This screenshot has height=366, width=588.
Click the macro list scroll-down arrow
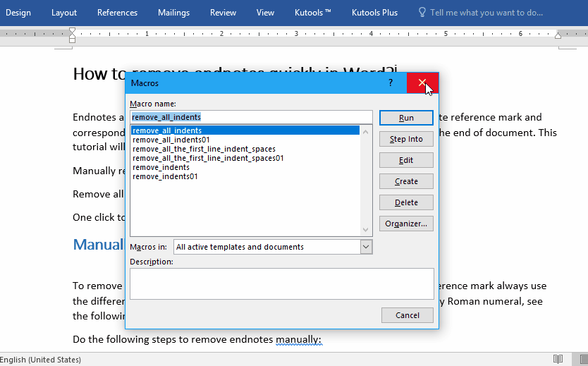coord(365,230)
